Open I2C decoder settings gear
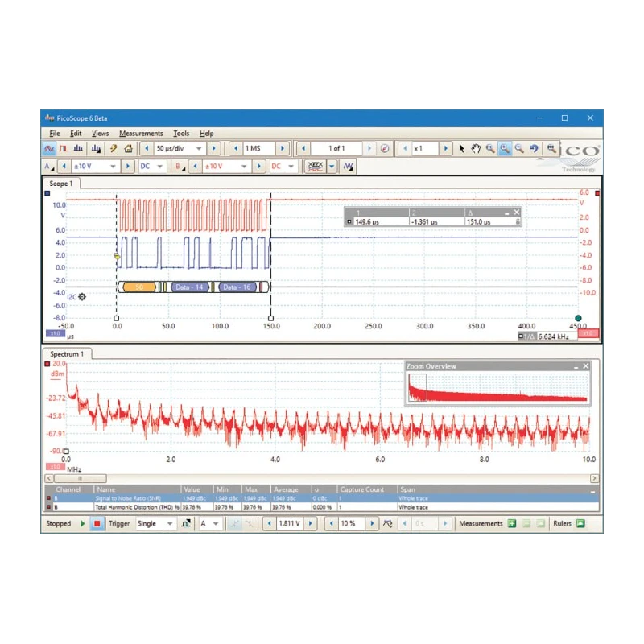 (82, 297)
